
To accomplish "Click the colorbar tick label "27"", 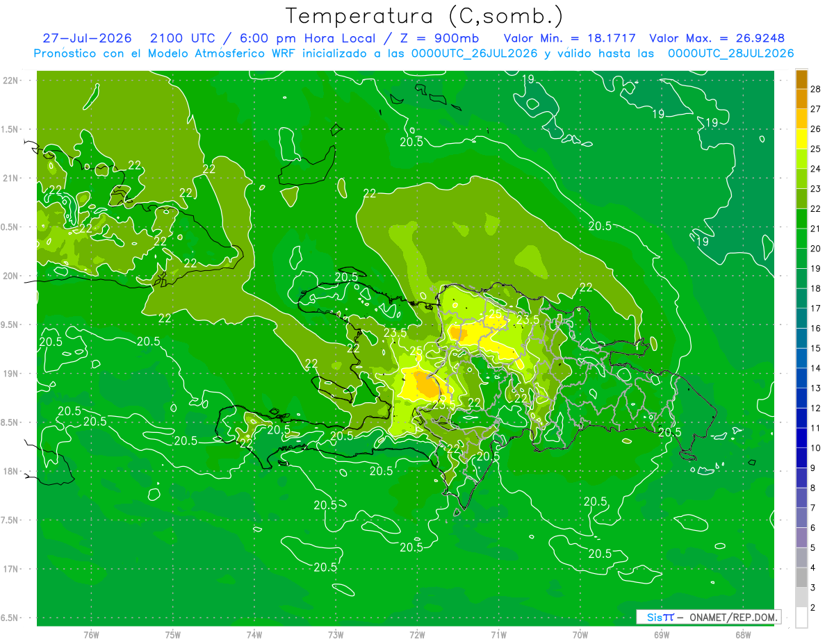I will click(816, 109).
